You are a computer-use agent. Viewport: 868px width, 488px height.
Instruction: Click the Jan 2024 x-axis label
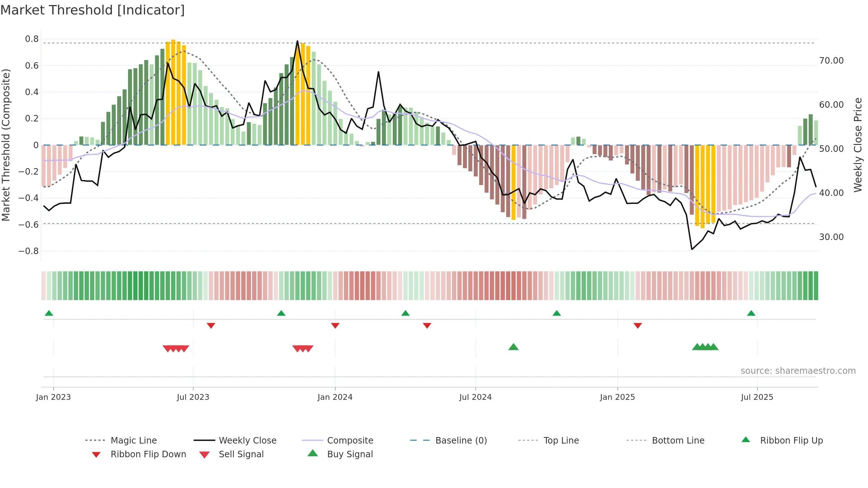tap(335, 397)
